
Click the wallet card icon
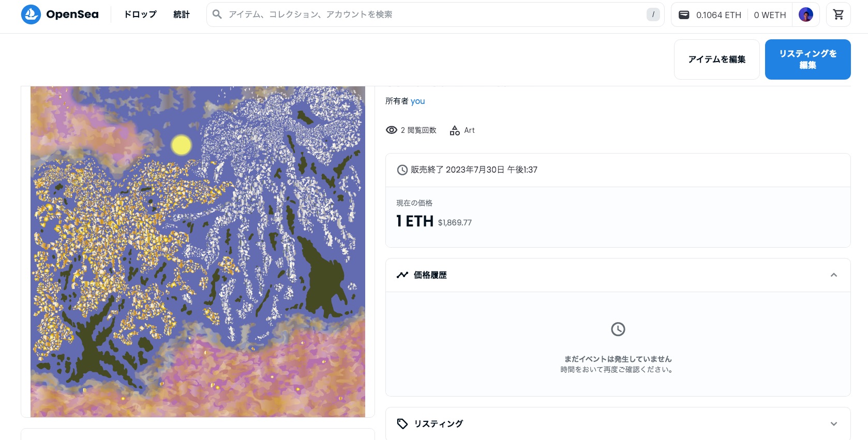click(684, 15)
